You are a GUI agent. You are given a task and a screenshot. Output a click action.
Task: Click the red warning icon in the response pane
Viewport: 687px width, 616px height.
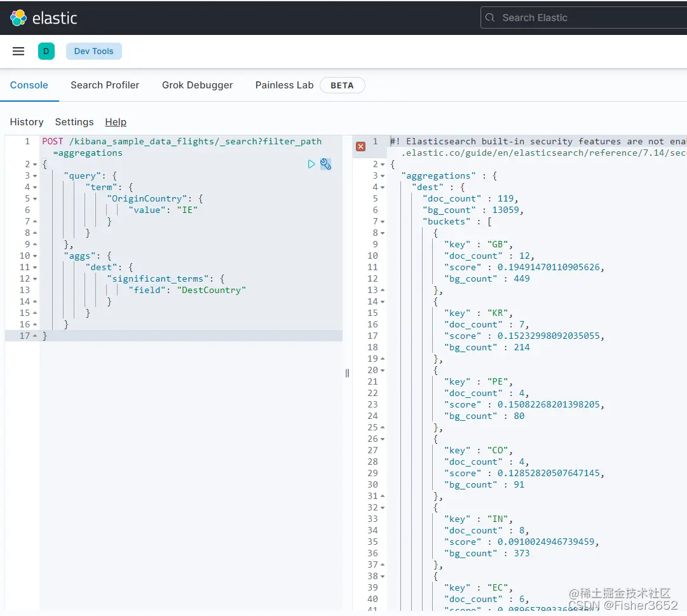pos(360,146)
